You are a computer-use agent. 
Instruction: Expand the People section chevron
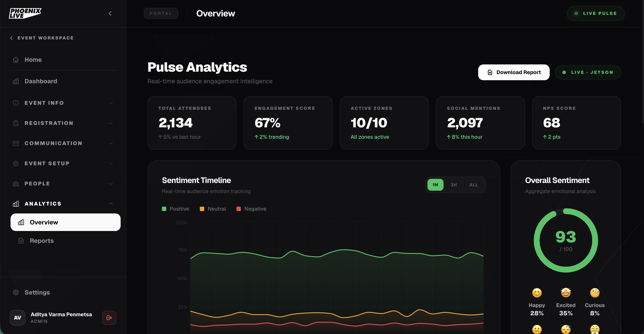pyautogui.click(x=111, y=184)
